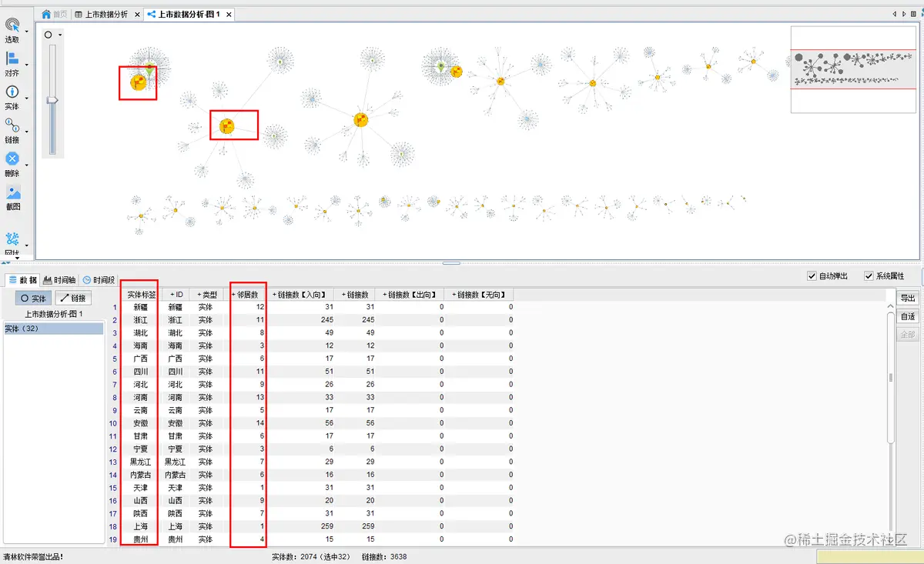Open the 数据 data tab
The height and width of the screenshot is (564, 924).
22,280
